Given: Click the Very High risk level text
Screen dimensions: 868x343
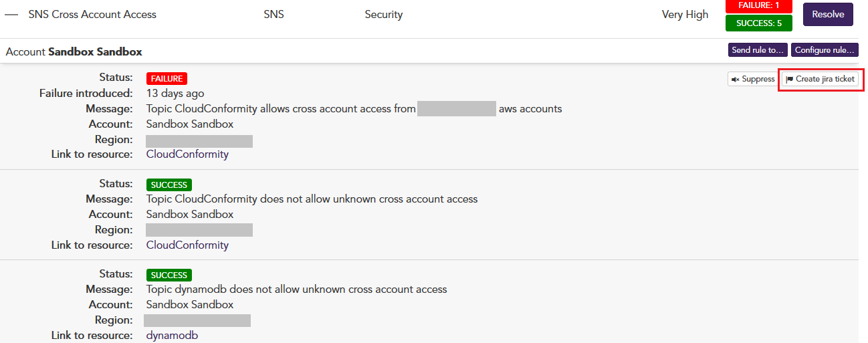Looking at the screenshot, I should (685, 14).
